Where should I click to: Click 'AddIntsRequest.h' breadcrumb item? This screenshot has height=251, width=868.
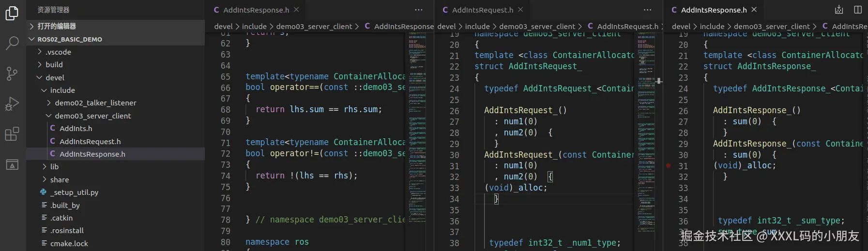tap(623, 26)
